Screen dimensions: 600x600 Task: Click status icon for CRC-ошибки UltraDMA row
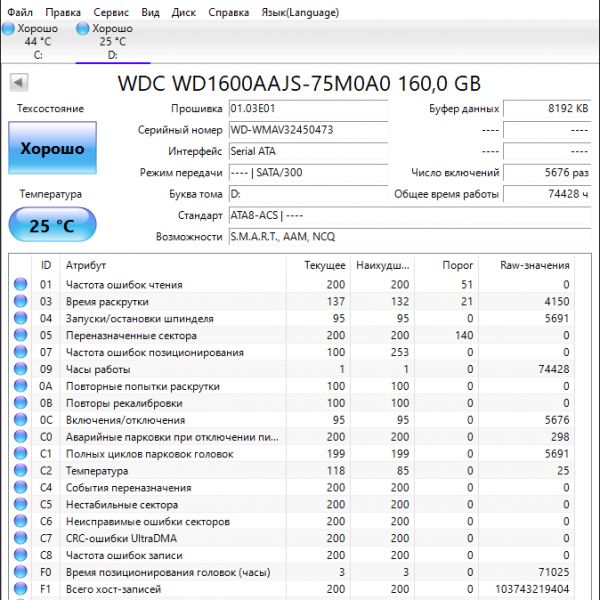21,538
